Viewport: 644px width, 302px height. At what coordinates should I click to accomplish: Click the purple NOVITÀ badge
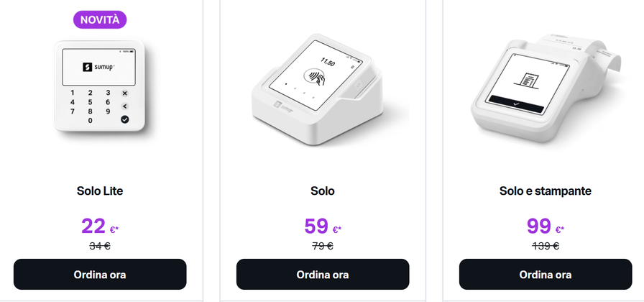(x=100, y=19)
